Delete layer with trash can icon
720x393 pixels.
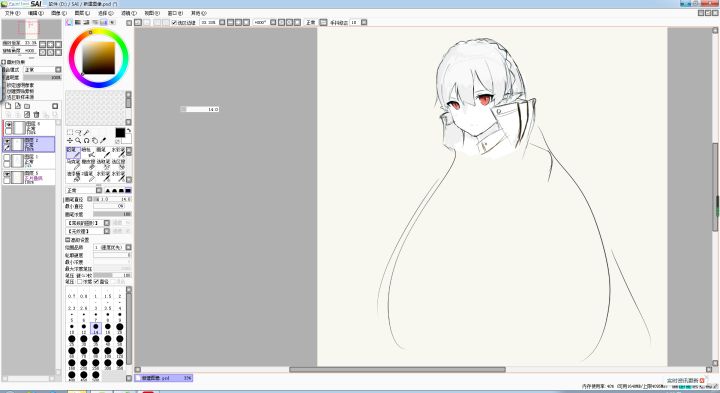pos(36,114)
